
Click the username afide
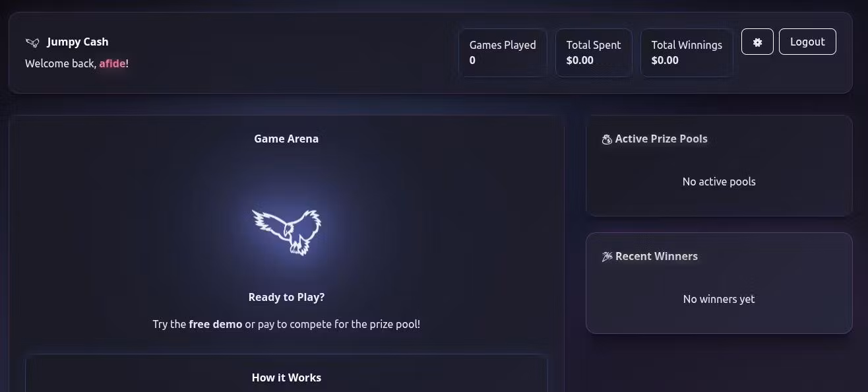click(112, 63)
